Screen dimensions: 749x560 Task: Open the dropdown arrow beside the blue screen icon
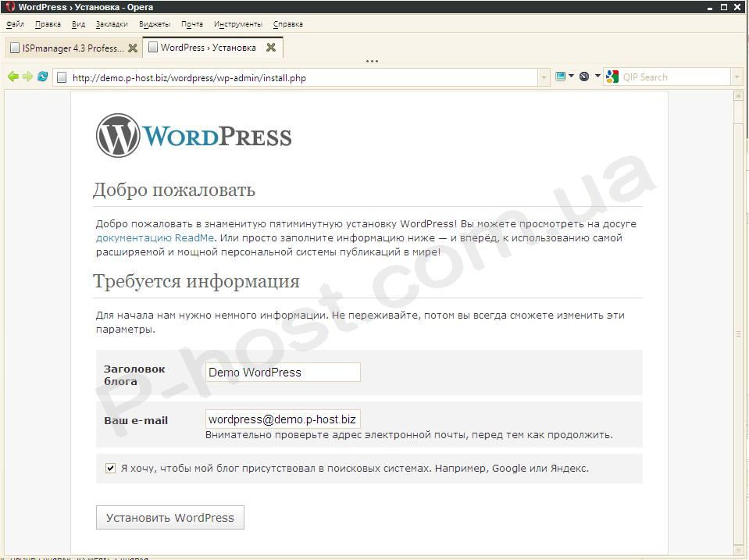(571, 76)
